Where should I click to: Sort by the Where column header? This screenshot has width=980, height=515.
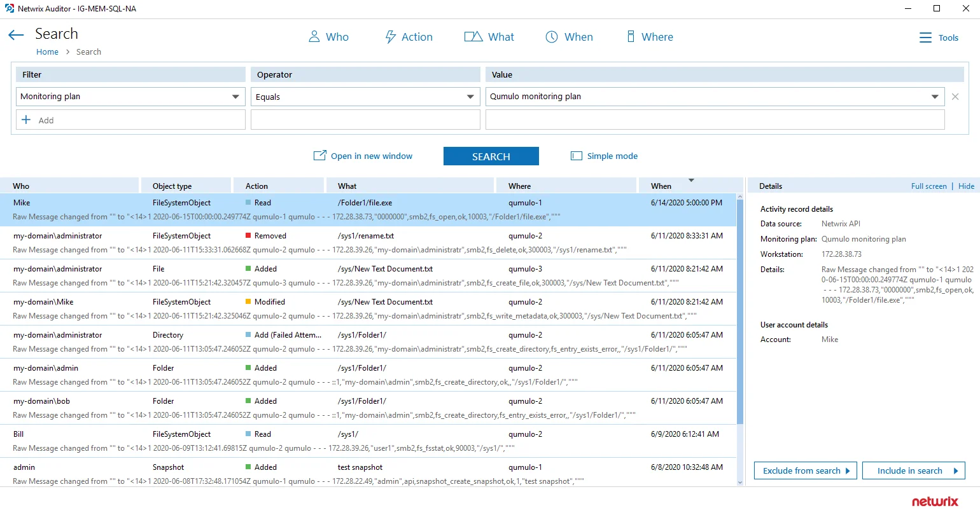[x=568, y=186]
